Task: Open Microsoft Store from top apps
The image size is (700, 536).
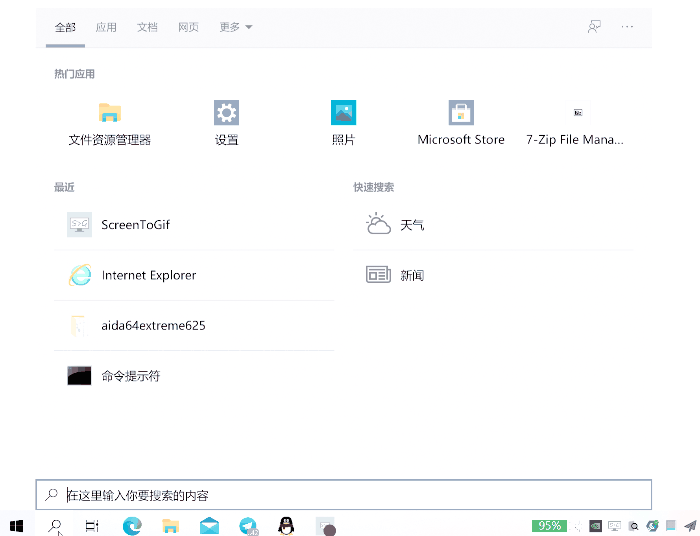Action: (461, 124)
